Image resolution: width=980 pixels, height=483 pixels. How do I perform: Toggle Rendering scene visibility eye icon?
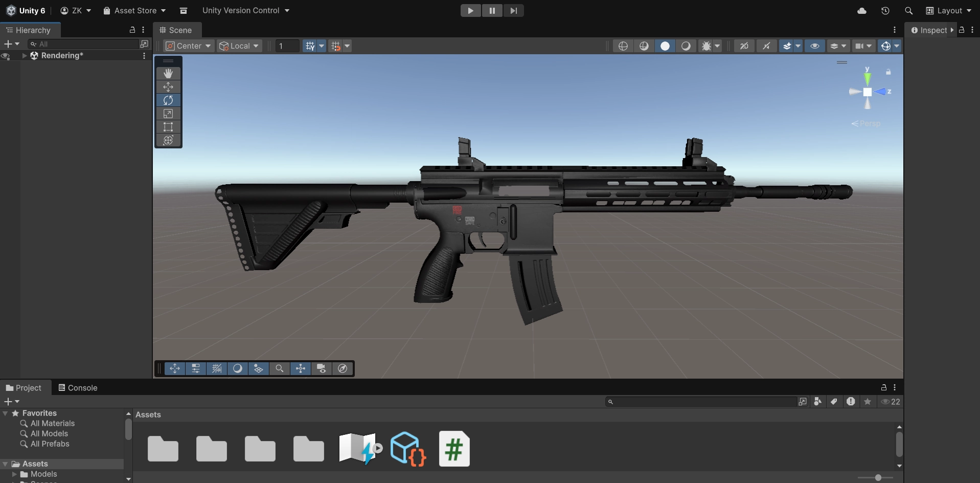[6, 56]
